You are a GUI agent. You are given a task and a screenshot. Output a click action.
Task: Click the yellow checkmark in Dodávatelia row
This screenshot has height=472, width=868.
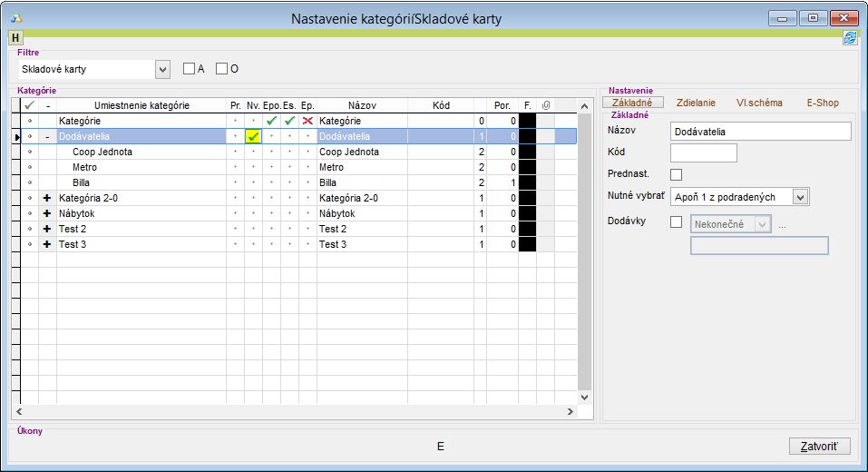pos(253,136)
